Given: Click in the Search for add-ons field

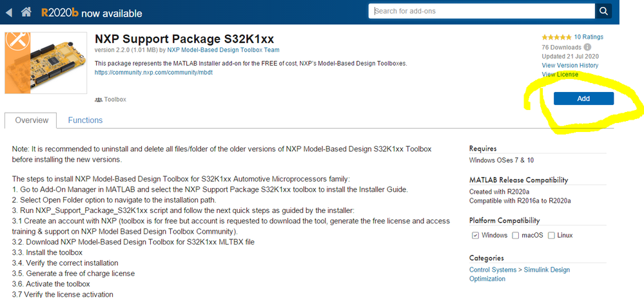Looking at the screenshot, I should 483,11.
